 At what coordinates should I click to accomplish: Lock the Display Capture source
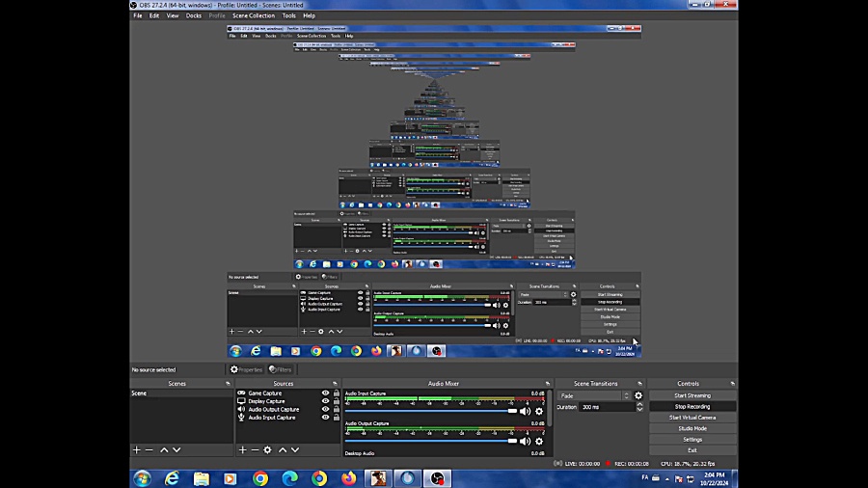tap(336, 401)
